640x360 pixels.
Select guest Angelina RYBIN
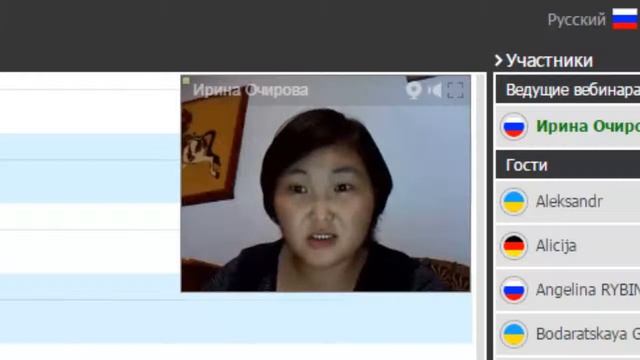[x=588, y=290]
